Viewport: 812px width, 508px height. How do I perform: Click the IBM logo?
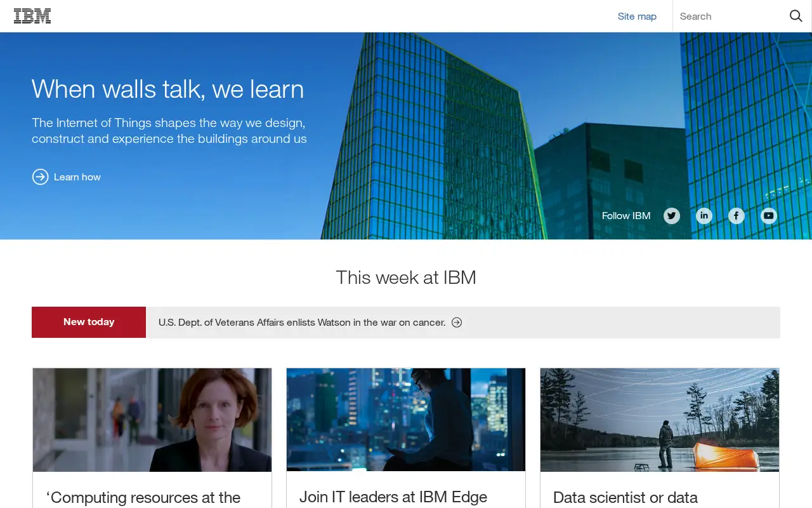[x=32, y=16]
